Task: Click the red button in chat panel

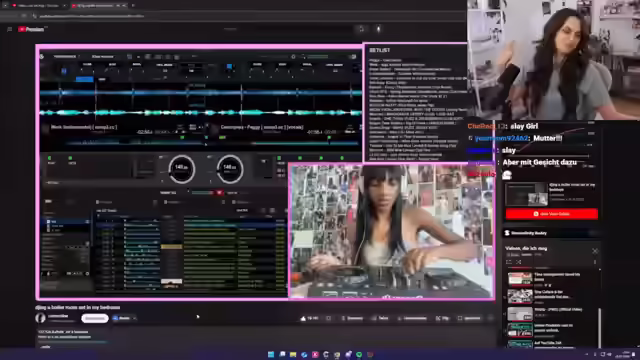Action: 552,214
